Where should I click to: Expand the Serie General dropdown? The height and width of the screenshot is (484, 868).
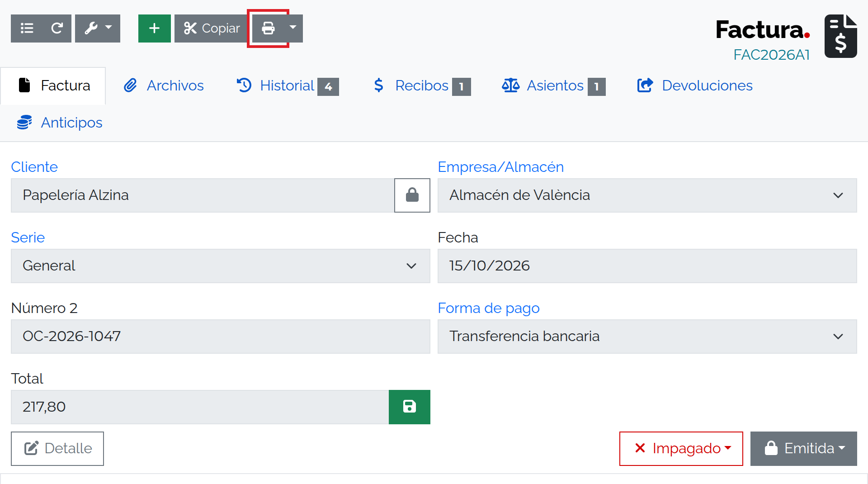tap(221, 266)
